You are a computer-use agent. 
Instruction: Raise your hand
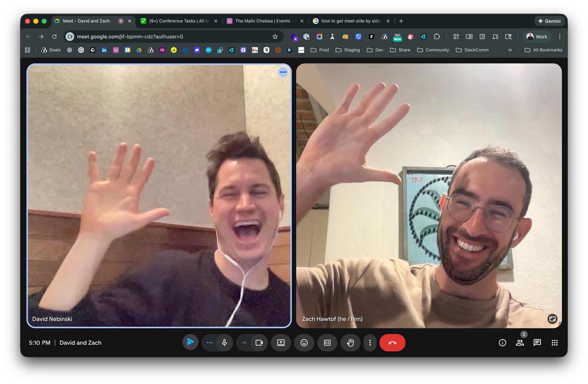point(350,343)
